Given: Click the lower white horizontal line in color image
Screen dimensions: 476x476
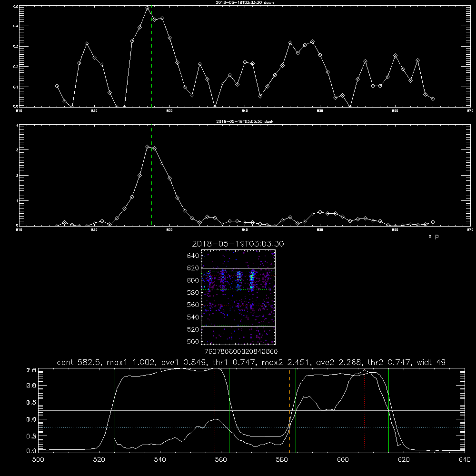Looking at the screenshot, I should pos(238,326).
